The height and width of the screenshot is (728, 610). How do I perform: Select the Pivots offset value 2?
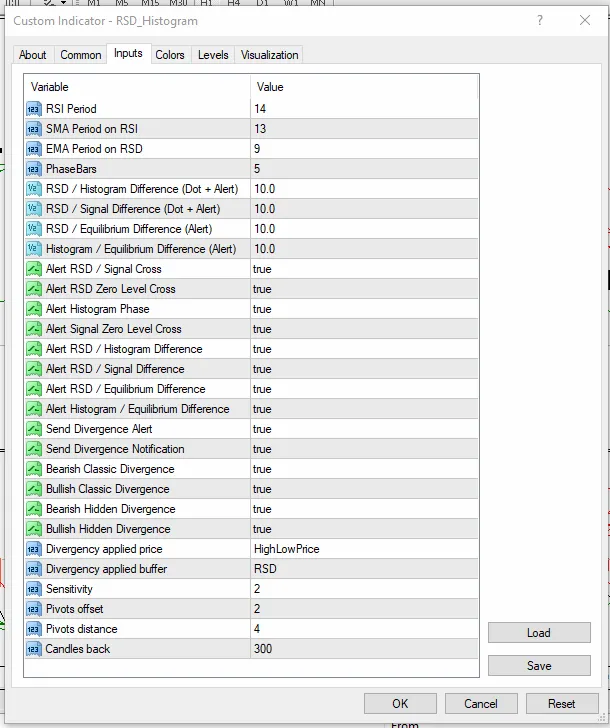click(x=257, y=609)
